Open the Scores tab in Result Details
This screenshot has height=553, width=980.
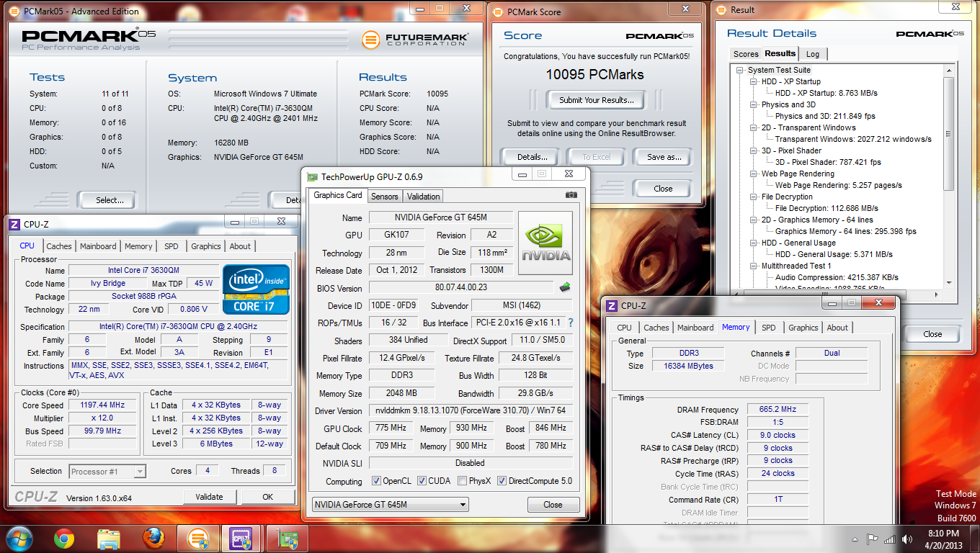[x=746, y=54]
